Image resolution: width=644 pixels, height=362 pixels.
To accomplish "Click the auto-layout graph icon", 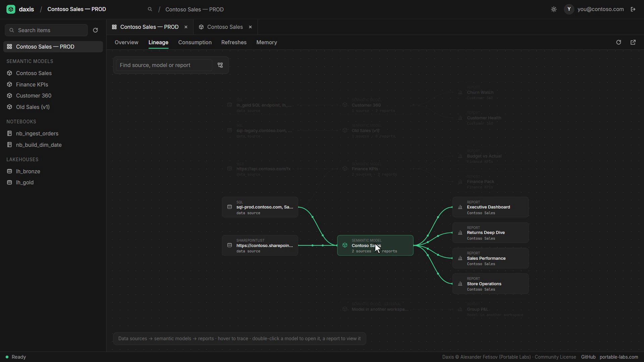I will pyautogui.click(x=220, y=65).
